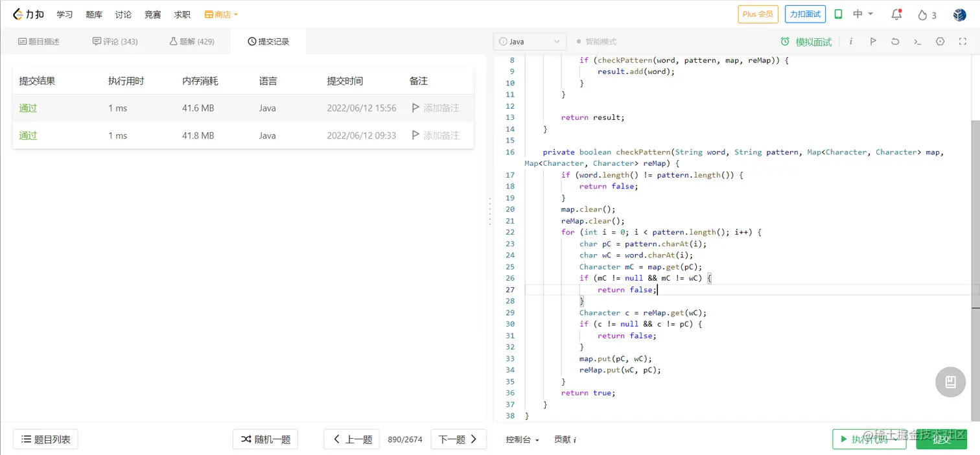Open the 题目列表 problem list
The height and width of the screenshot is (455, 980).
(x=45, y=439)
